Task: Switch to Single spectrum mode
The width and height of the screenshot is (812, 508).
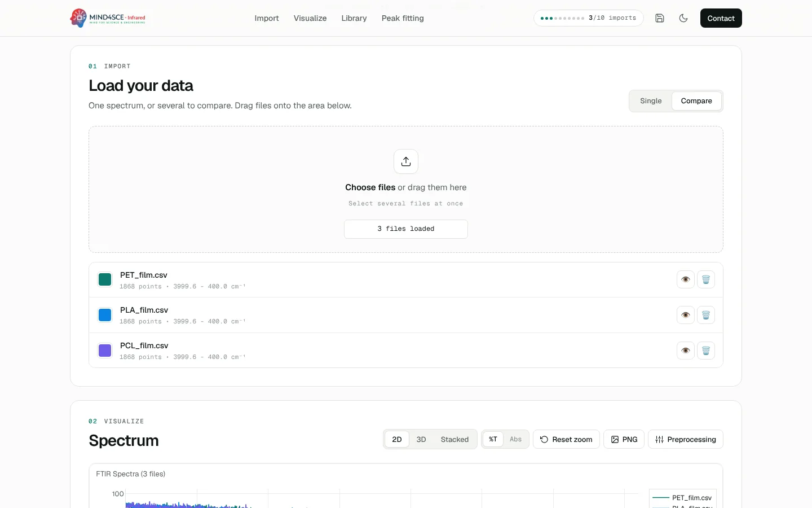Action: [x=651, y=101]
